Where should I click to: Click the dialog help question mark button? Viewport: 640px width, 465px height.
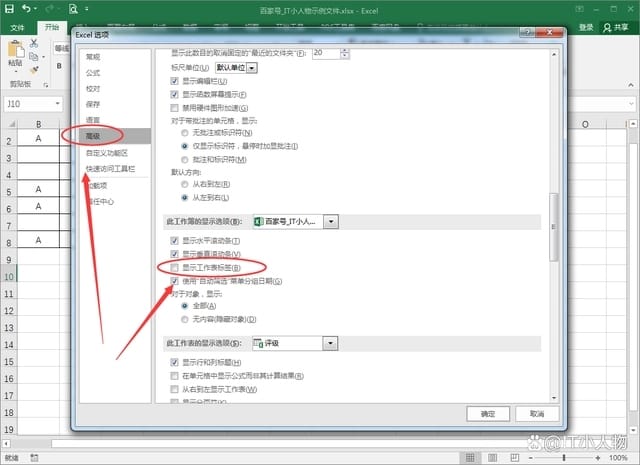pyautogui.click(x=527, y=32)
